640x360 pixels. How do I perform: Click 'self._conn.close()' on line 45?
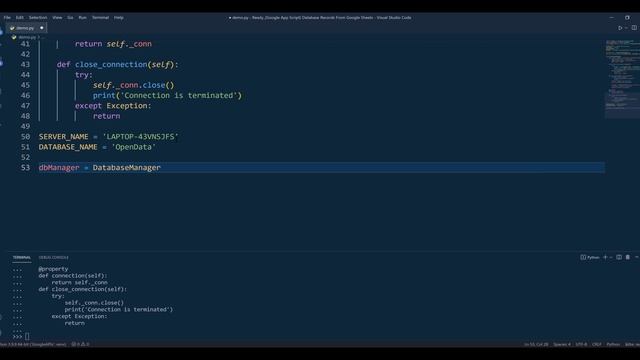coord(133,85)
